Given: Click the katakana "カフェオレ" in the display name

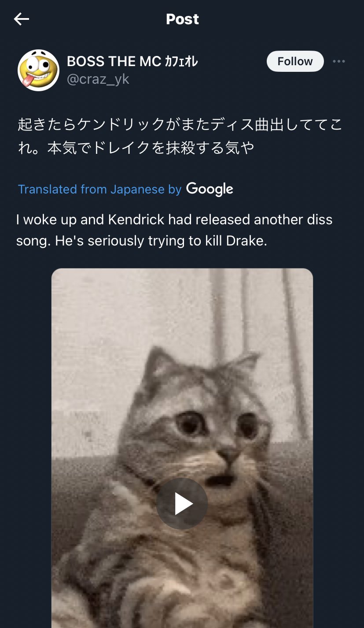Looking at the screenshot, I should pyautogui.click(x=181, y=62).
